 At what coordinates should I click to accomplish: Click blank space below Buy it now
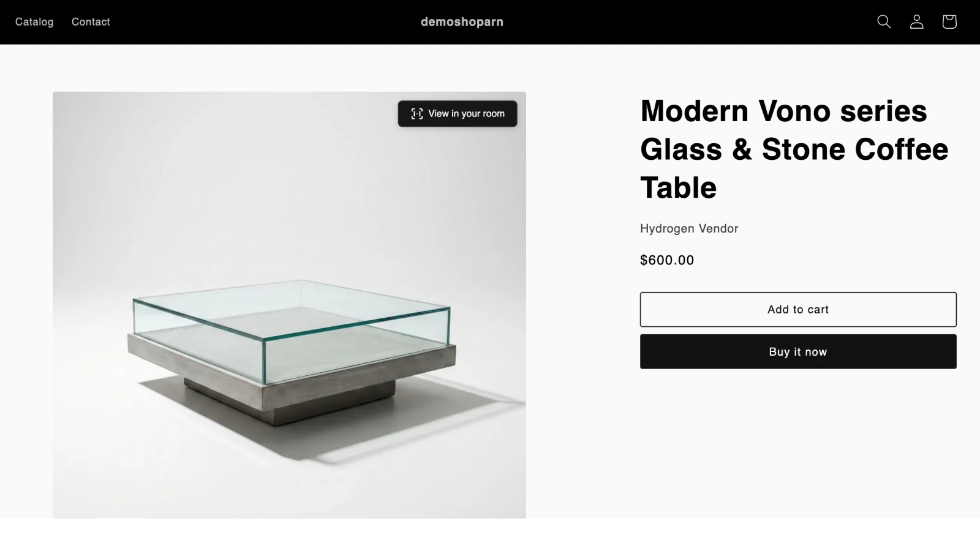click(796, 441)
